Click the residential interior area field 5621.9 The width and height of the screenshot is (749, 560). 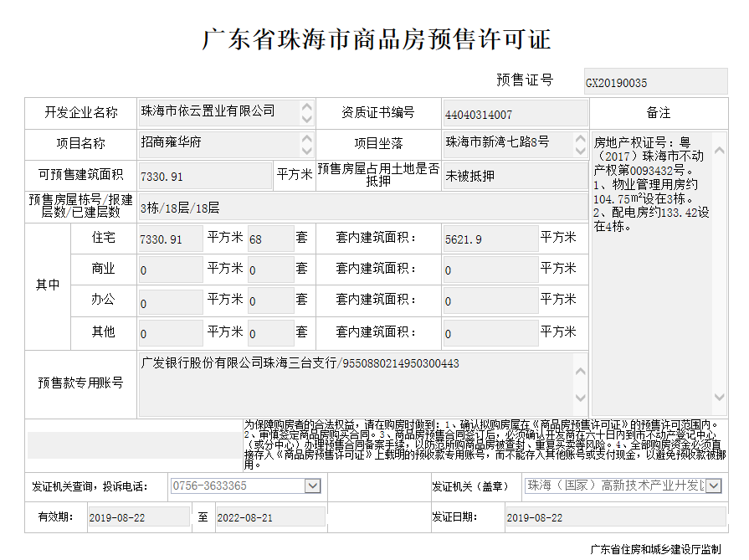click(490, 239)
